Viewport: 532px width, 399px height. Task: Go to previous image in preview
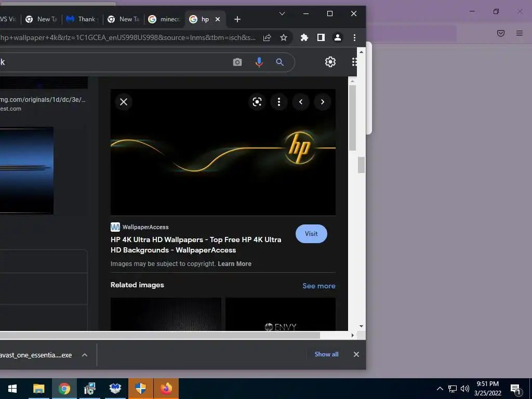click(x=301, y=102)
